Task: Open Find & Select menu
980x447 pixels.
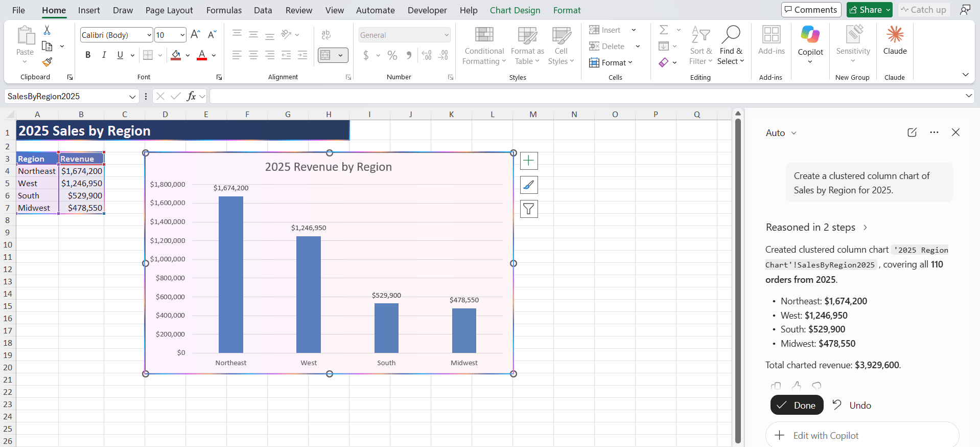Action: click(x=731, y=46)
